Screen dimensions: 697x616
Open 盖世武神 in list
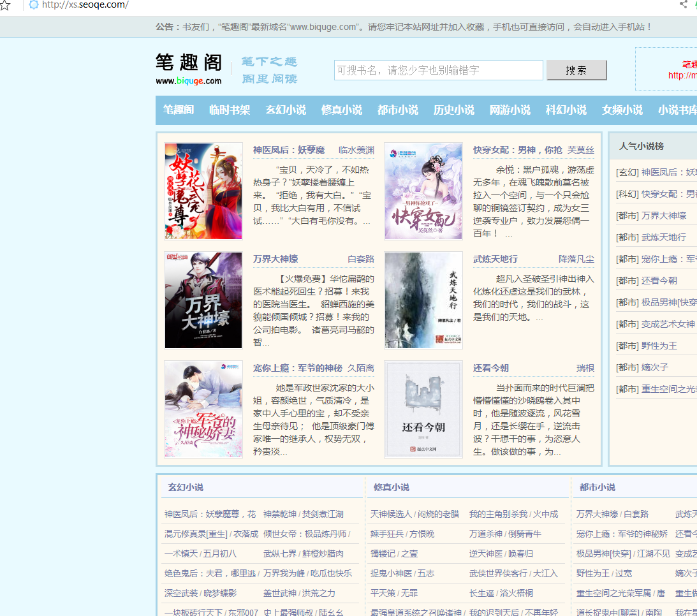pos(280,593)
